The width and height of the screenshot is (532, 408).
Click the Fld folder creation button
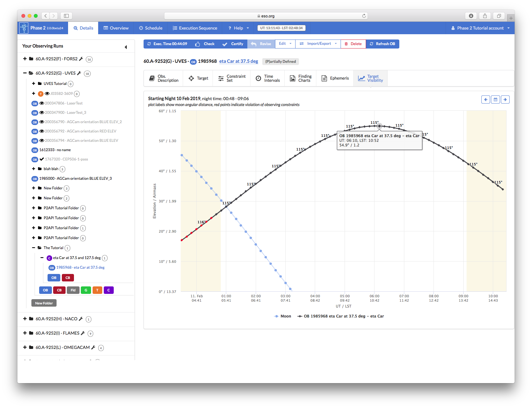click(73, 290)
